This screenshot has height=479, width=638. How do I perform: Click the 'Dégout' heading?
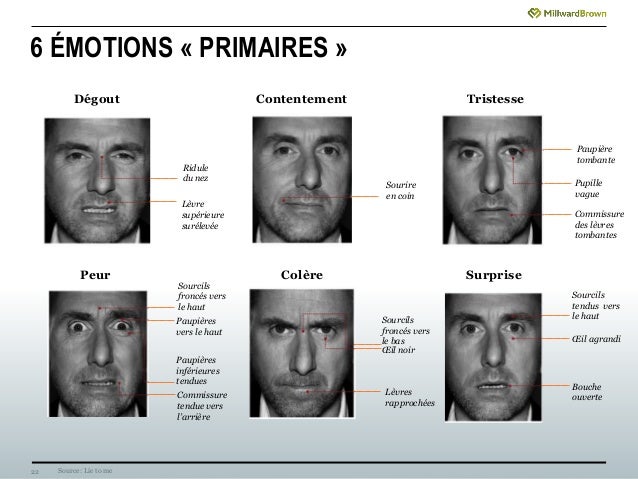click(x=97, y=99)
